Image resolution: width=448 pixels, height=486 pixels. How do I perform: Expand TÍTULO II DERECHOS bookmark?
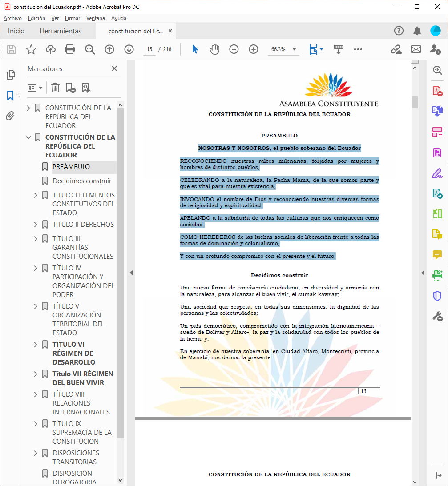point(36,225)
